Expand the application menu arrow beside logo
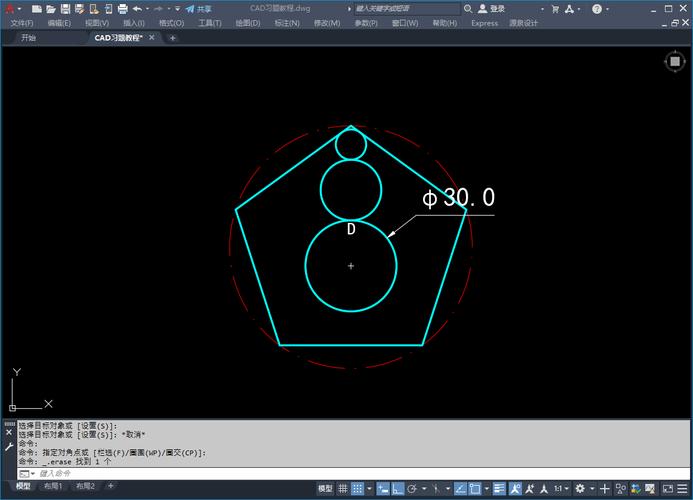This screenshot has width=693, height=500. (19, 9)
